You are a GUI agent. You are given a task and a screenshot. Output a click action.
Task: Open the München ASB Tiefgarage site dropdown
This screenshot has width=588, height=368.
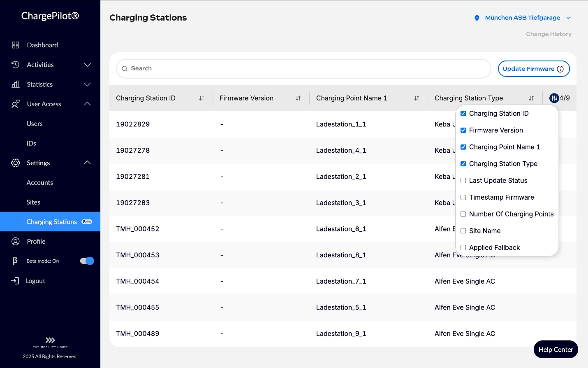tap(523, 18)
